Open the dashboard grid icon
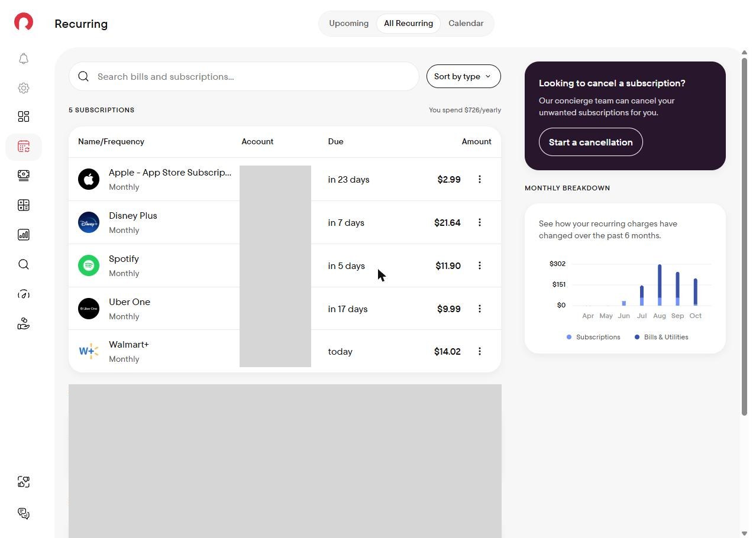Image resolution: width=756 pixels, height=538 pixels. 24,116
